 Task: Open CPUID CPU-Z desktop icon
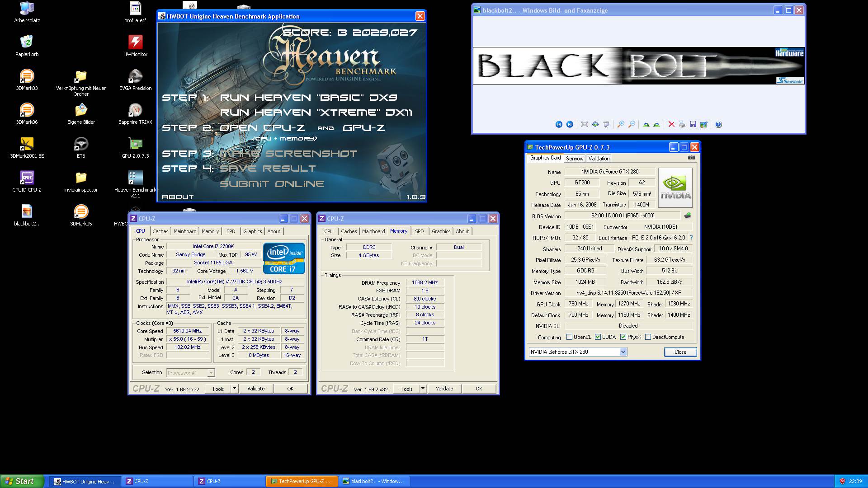click(27, 181)
